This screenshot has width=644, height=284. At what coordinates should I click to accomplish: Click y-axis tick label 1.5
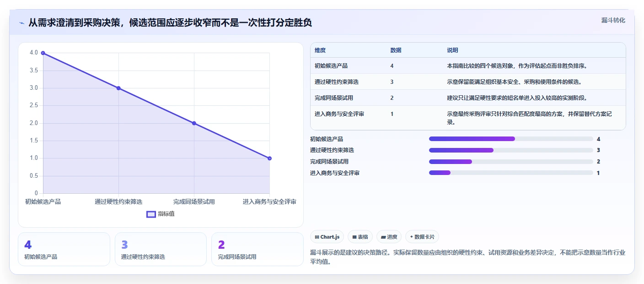point(34,141)
